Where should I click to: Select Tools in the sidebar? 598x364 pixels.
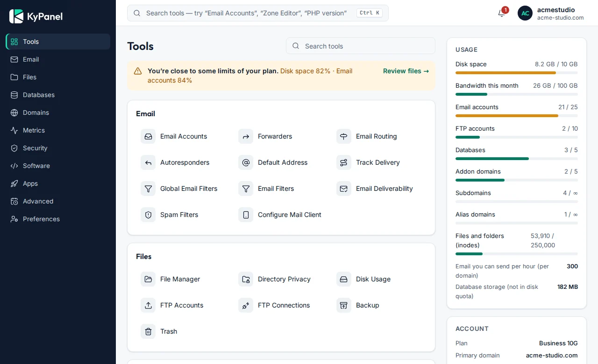(x=58, y=42)
